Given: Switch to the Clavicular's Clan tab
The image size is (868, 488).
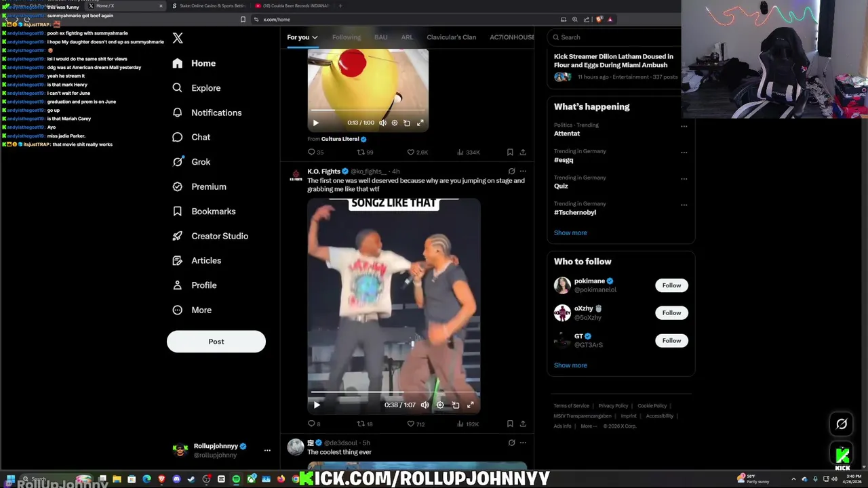Looking at the screenshot, I should [451, 37].
